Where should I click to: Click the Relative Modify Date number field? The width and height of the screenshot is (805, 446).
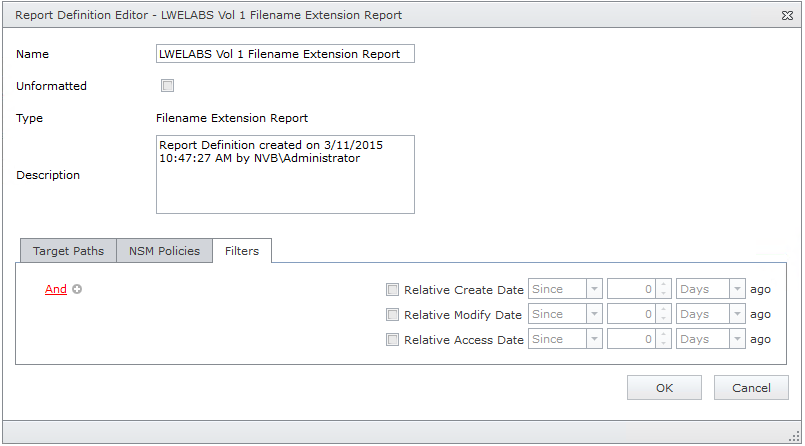click(x=630, y=315)
